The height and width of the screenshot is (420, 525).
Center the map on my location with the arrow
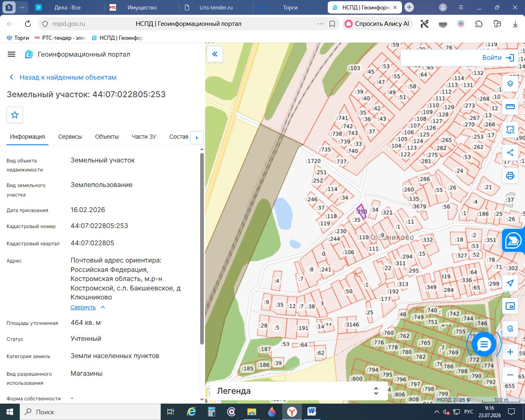coord(510,283)
